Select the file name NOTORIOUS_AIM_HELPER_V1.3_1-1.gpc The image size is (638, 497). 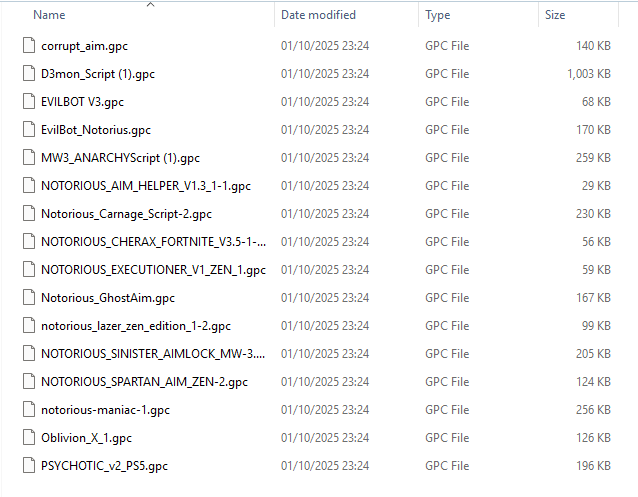tap(146, 186)
